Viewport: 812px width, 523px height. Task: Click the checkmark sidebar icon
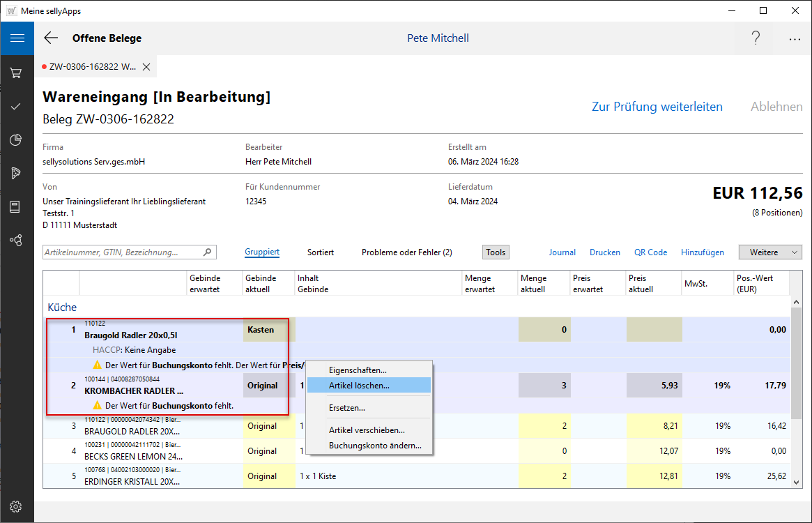coord(17,107)
